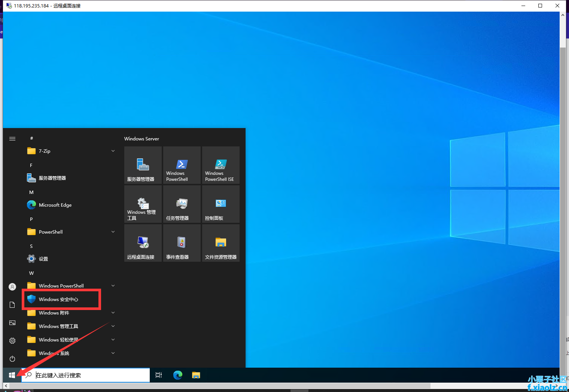Open the Event Viewer tile

182,243
